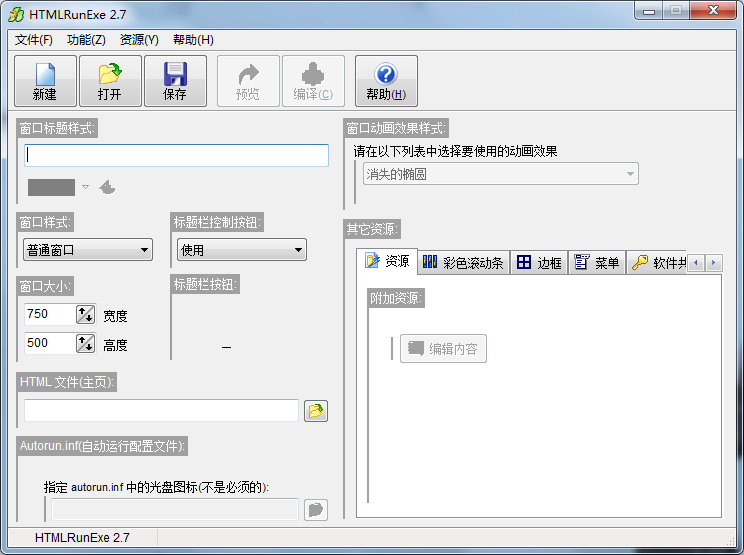The width and height of the screenshot is (744, 555).
Task: Click the 帮助(H) help toolbar button
Action: click(x=386, y=81)
